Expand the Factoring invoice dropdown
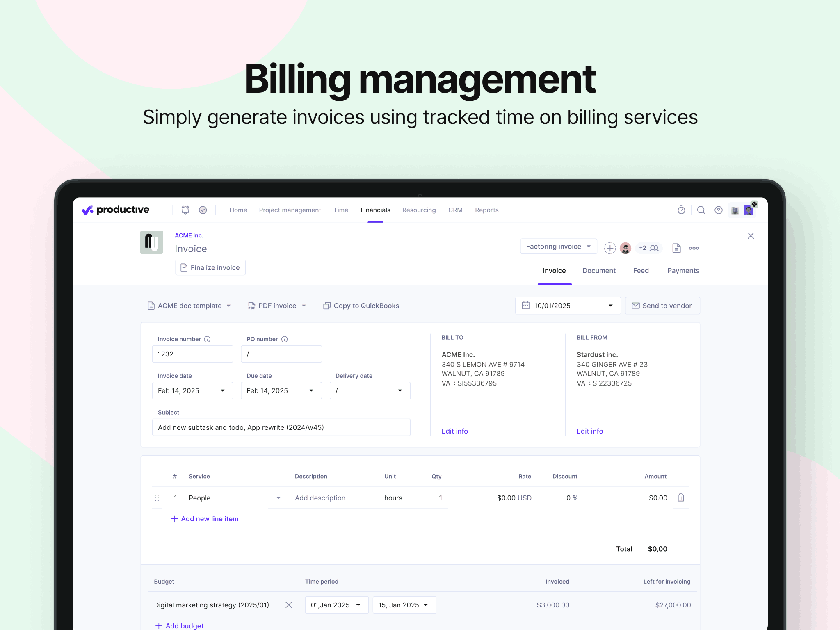840x630 pixels. (558, 247)
